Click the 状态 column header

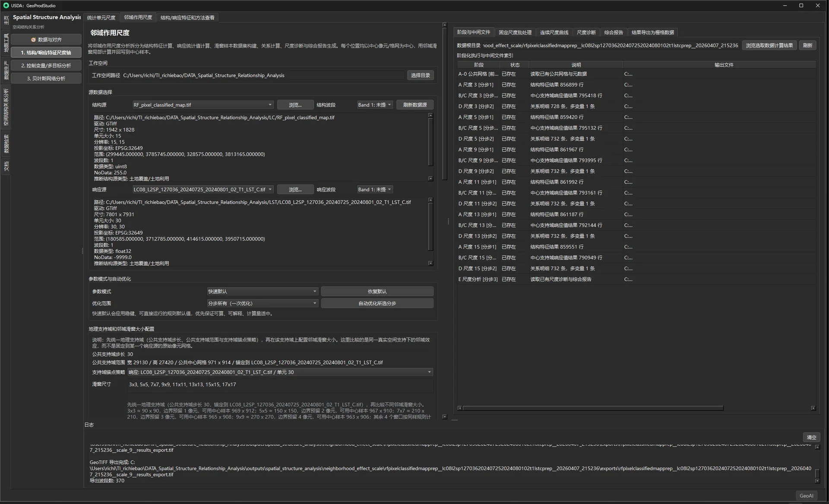click(x=515, y=65)
